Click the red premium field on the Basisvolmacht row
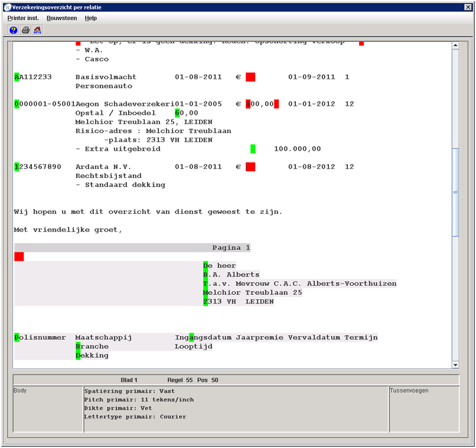Viewport: 476px width, 448px height. point(250,77)
